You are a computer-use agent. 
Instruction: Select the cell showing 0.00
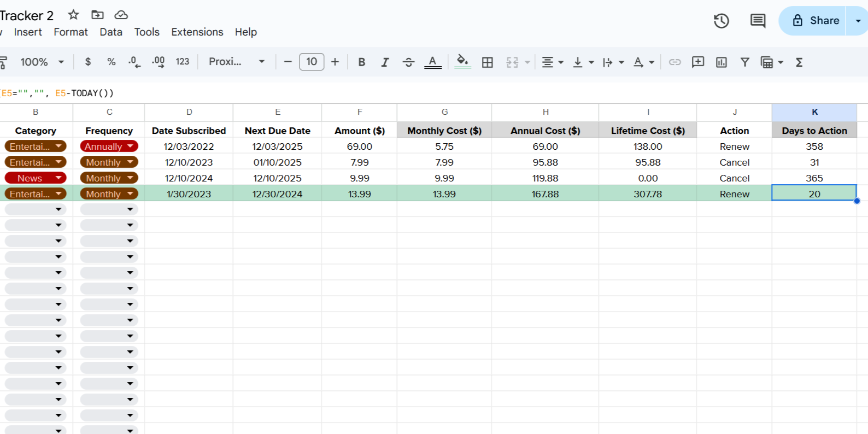648,178
